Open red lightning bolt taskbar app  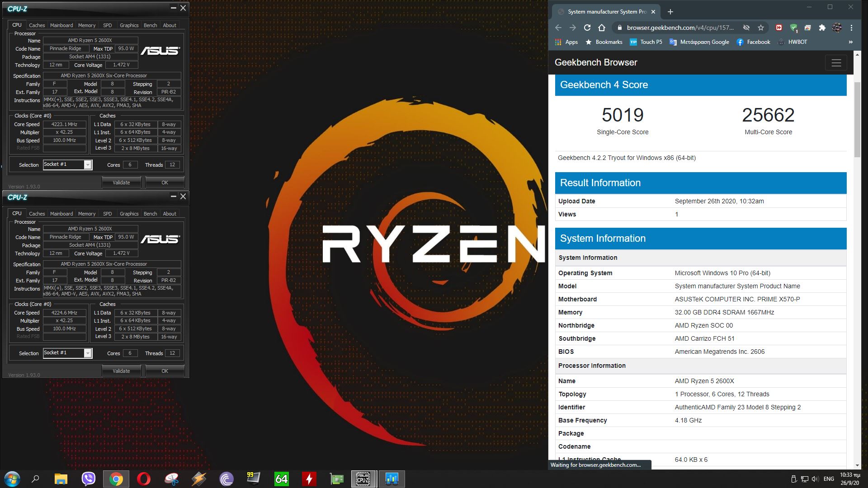click(309, 479)
